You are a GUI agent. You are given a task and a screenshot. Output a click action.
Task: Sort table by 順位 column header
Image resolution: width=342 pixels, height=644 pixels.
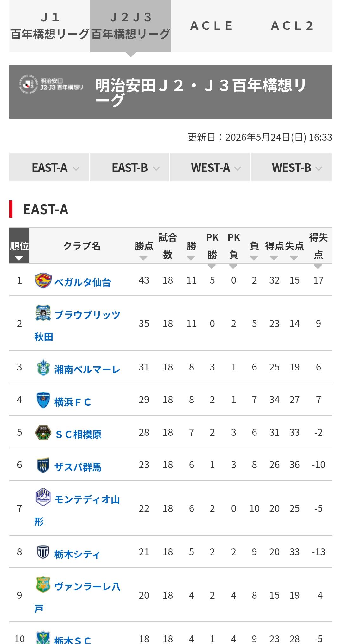[x=19, y=246]
